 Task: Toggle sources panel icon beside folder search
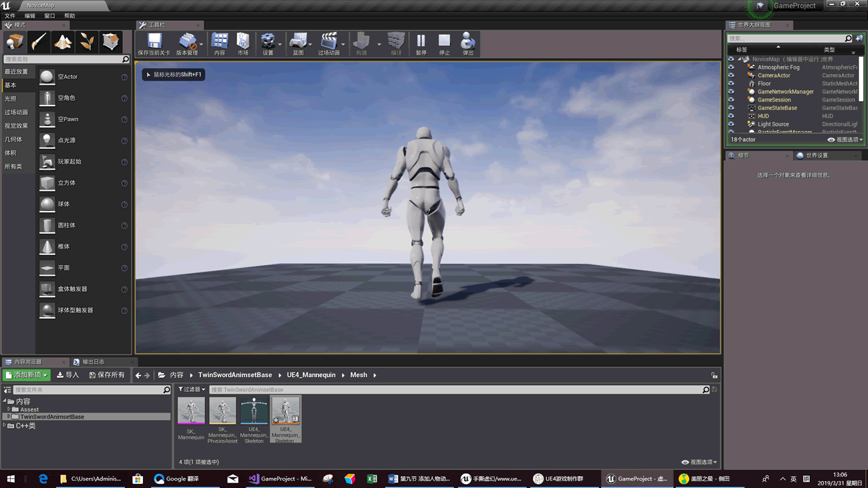[x=7, y=390]
